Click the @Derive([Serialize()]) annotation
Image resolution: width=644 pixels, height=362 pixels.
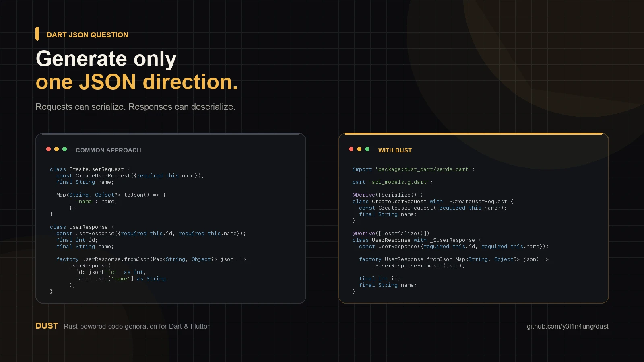pyautogui.click(x=388, y=195)
